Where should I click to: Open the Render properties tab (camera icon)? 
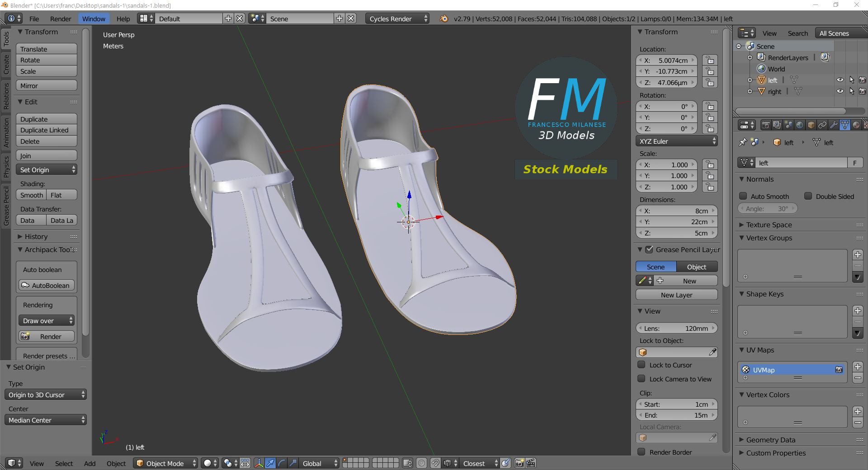point(765,125)
